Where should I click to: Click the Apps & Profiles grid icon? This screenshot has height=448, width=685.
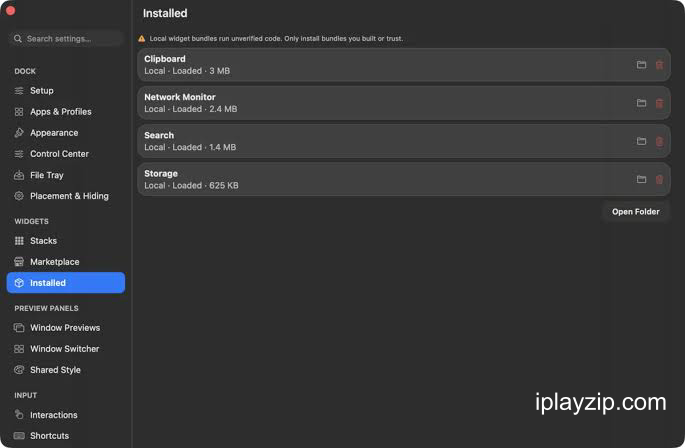point(19,112)
